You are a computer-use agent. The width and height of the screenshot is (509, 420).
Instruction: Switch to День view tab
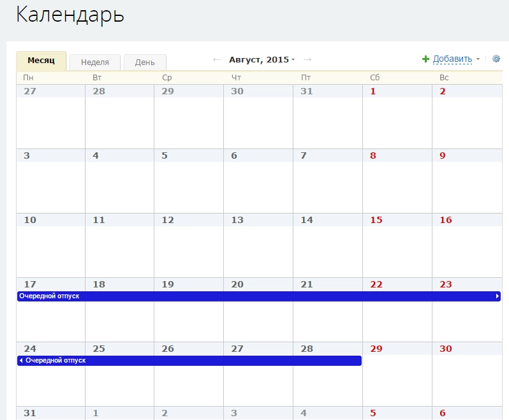[145, 62]
